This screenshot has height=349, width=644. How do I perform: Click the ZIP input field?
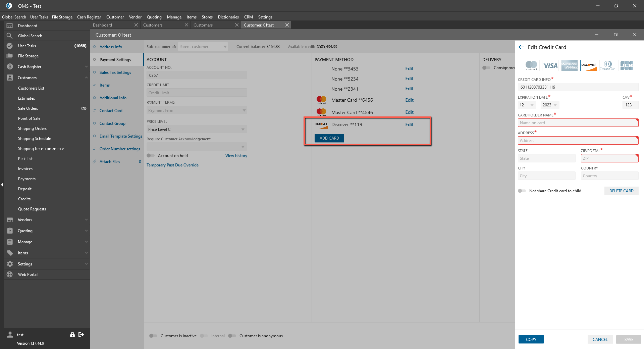tap(609, 158)
